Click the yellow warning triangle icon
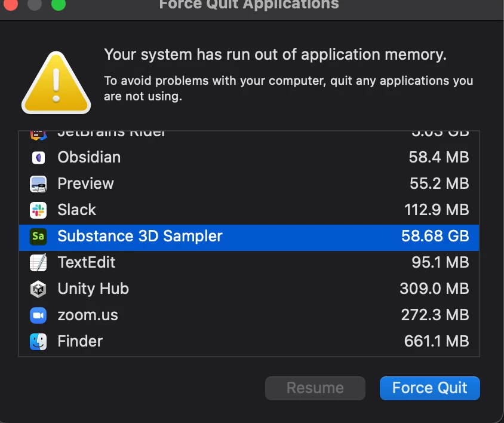The height and width of the screenshot is (423, 504). (56, 82)
